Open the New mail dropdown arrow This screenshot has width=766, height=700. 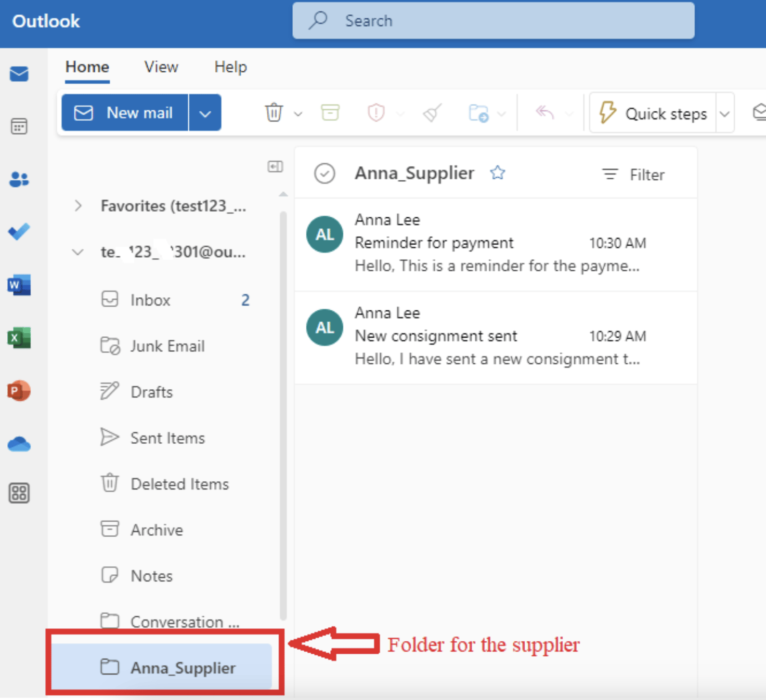205,112
